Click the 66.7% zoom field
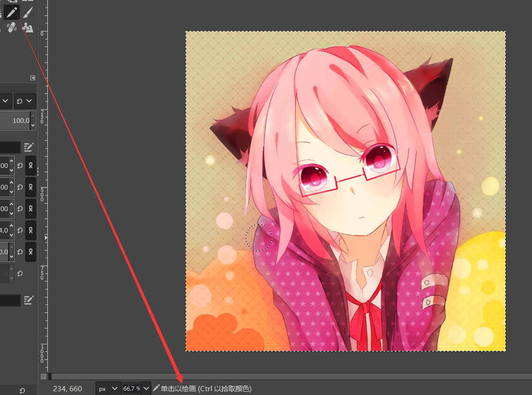 (x=131, y=388)
